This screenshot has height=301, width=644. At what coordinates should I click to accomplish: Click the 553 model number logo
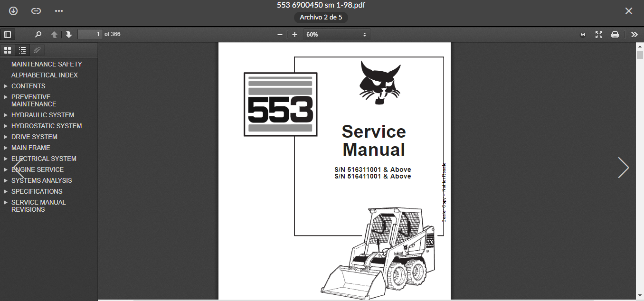pyautogui.click(x=280, y=104)
